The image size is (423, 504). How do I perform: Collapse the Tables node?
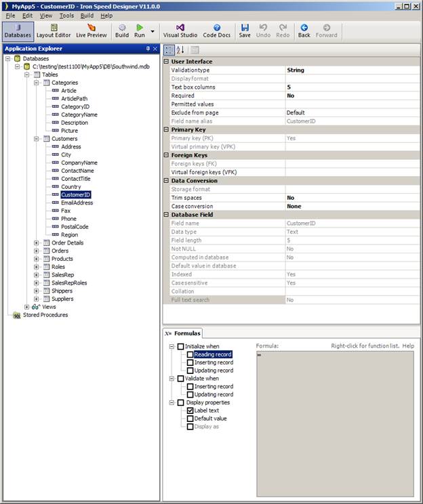[x=27, y=75]
